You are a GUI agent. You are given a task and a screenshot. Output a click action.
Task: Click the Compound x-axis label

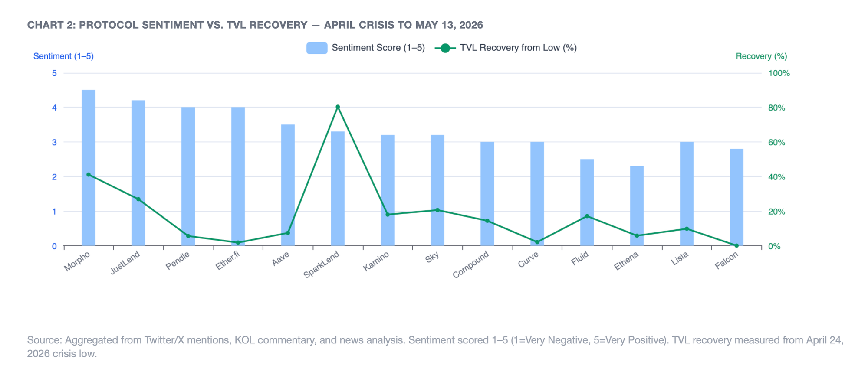(x=471, y=264)
